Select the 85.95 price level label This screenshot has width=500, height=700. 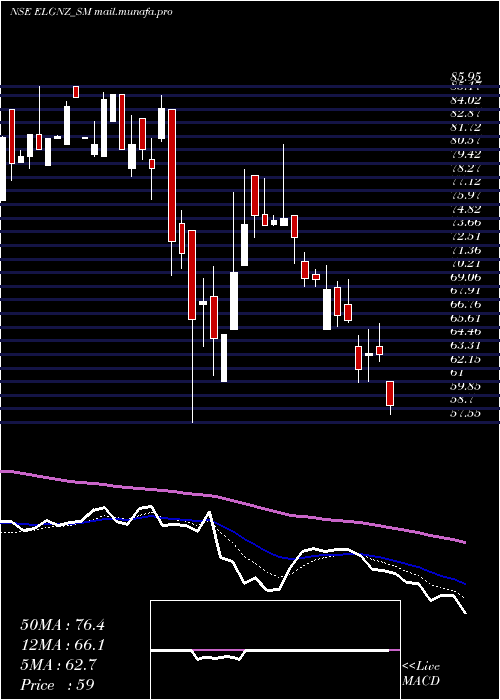[465, 79]
